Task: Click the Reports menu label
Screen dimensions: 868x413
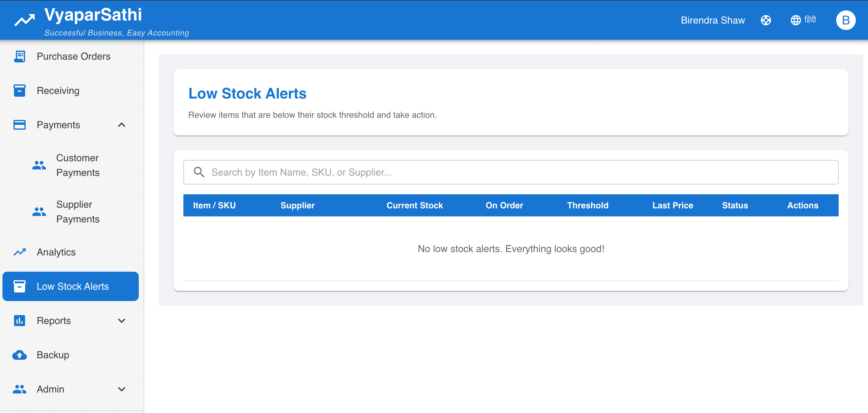Action: tap(53, 321)
